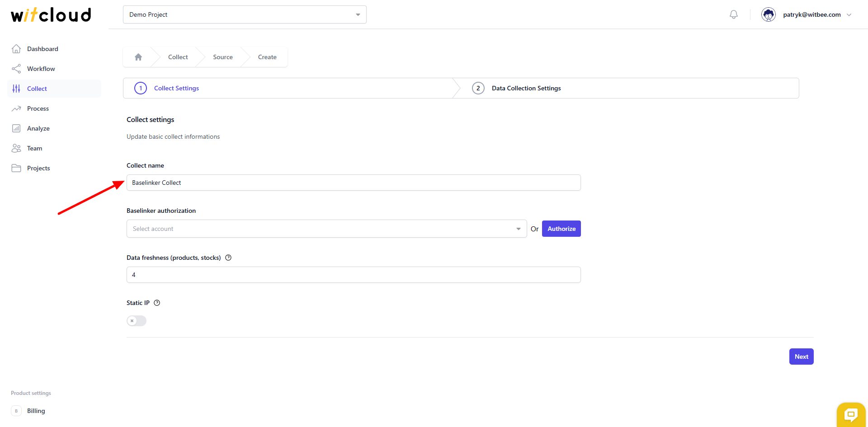Click the notification bell icon
The image size is (868, 427).
(733, 14)
